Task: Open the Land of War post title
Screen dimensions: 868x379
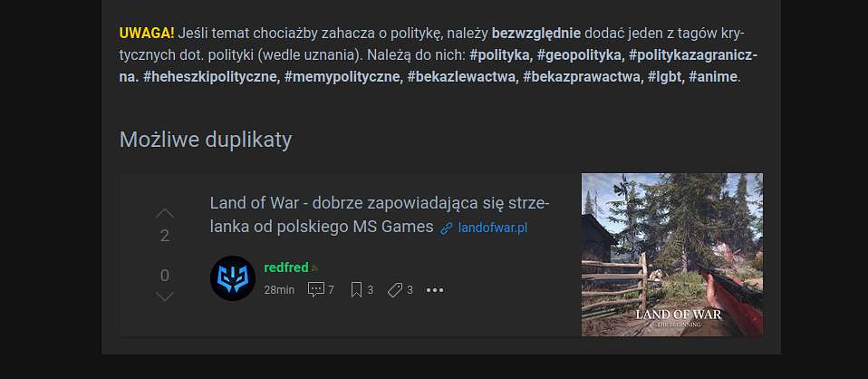Action: point(380,215)
